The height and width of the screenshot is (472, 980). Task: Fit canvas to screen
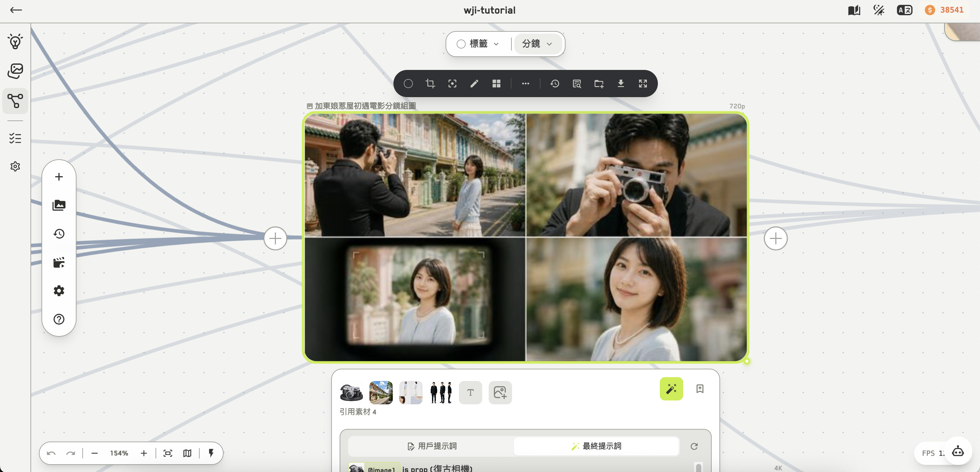pos(168,453)
